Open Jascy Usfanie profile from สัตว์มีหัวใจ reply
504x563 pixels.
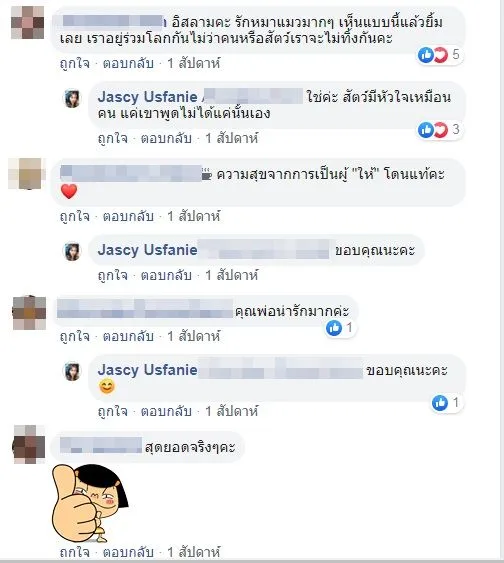coord(147,97)
